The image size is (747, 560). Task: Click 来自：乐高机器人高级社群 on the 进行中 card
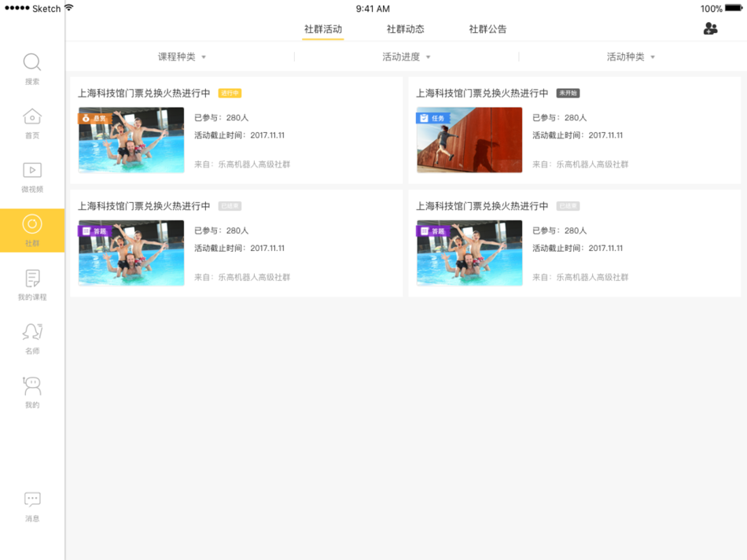coord(242,164)
